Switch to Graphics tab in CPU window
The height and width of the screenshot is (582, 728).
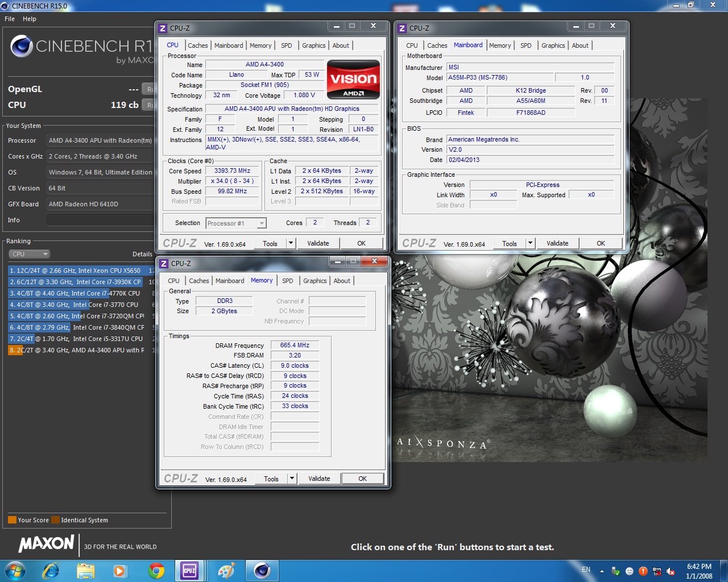point(314,45)
